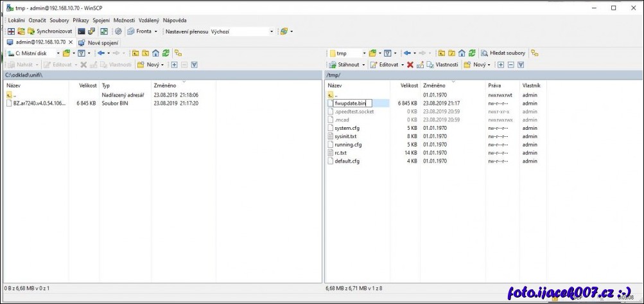
Task: Expand the Fronta queue dropdown
Action: tap(157, 31)
